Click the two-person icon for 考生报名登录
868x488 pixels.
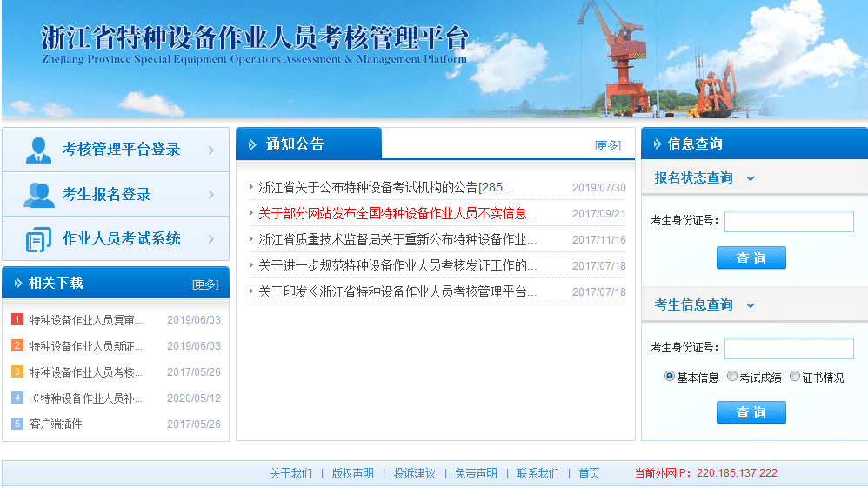[38, 195]
